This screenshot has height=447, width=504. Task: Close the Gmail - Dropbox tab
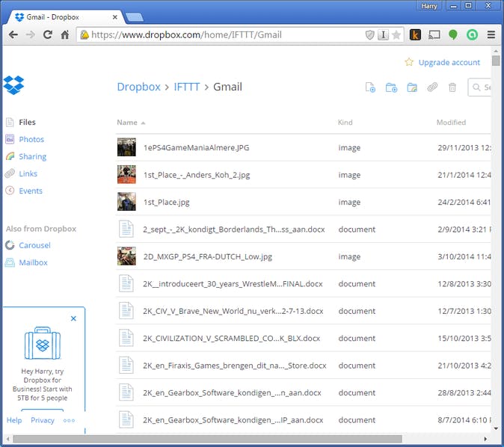tap(114, 17)
